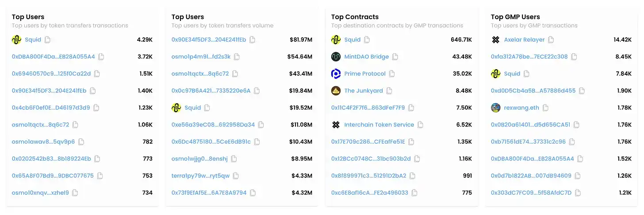Click the Squid logo in Top Contracts

click(336, 40)
